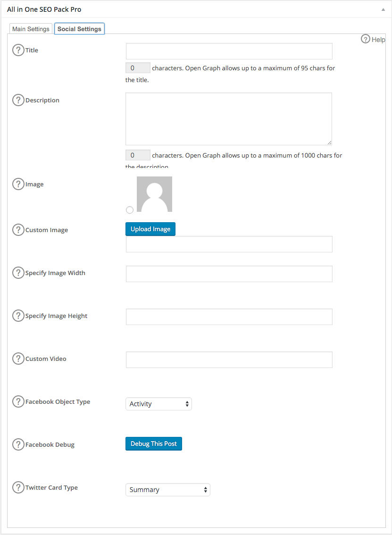This screenshot has height=535, width=392.
Task: Click help icon beside Custom Video
Action: (x=18, y=359)
